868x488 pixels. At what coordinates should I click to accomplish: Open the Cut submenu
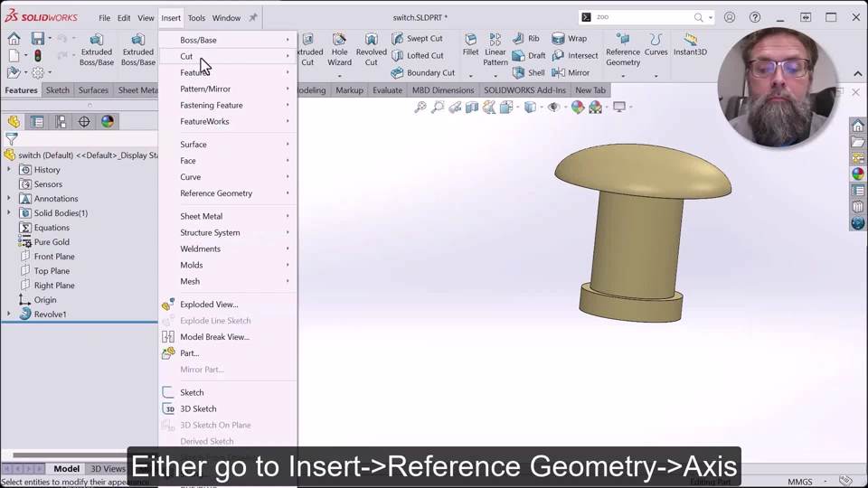[228, 56]
